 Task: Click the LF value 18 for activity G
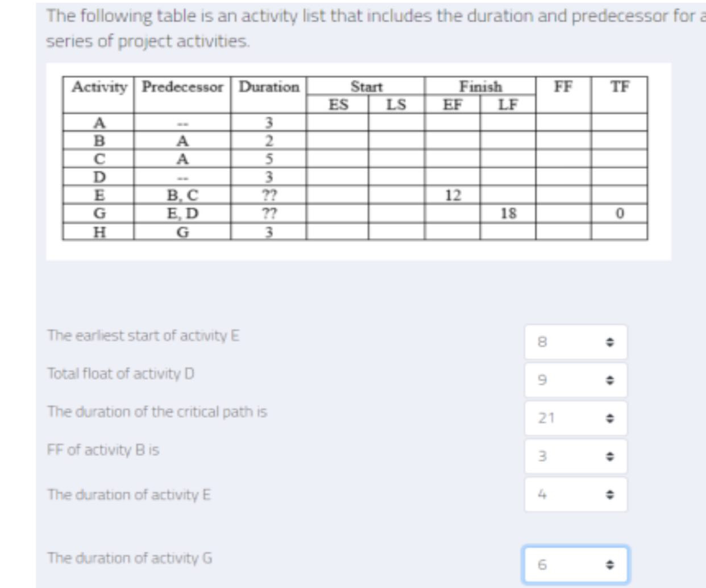(x=509, y=212)
